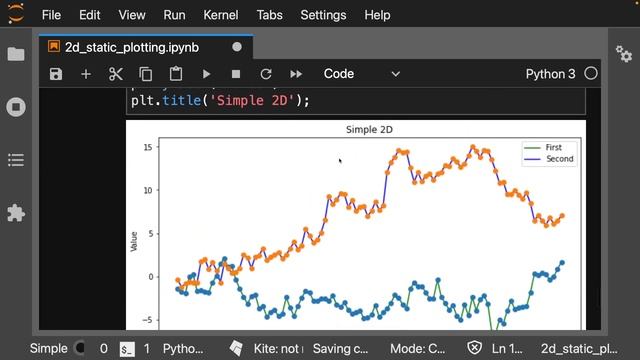The width and height of the screenshot is (640, 360).
Task: Open the View menu
Action: click(132, 15)
